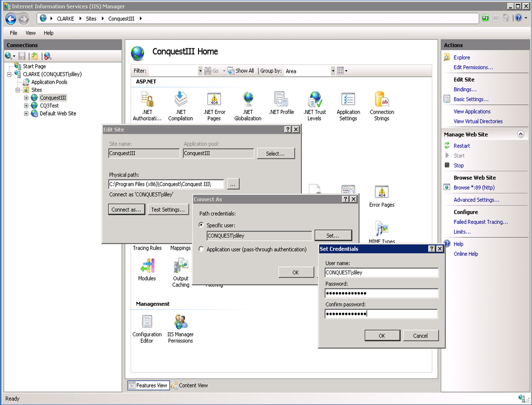Click Set... button in Connect As dialog
The image size is (532, 405).
pos(333,235)
